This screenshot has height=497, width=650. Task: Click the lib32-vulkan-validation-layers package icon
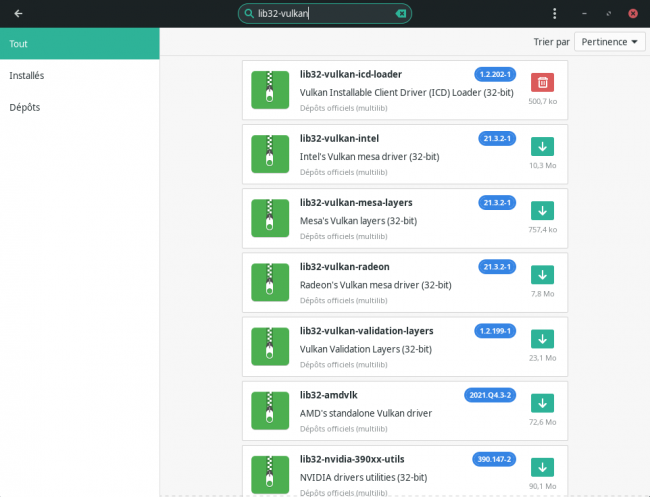tap(270, 347)
